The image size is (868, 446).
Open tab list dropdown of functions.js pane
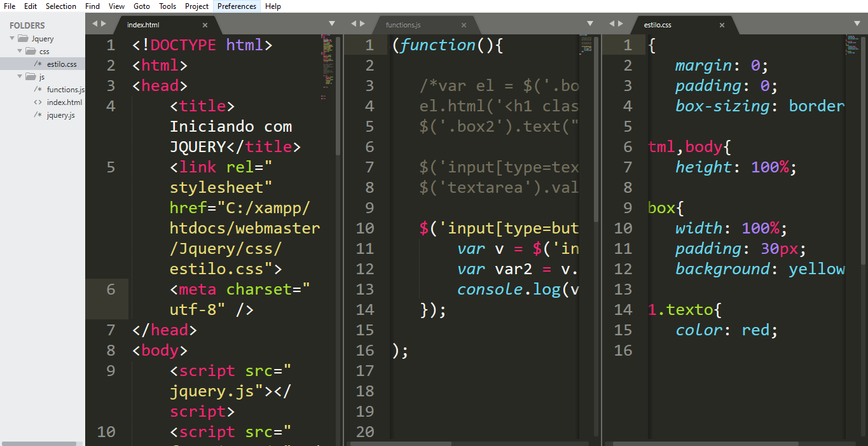[x=589, y=24]
